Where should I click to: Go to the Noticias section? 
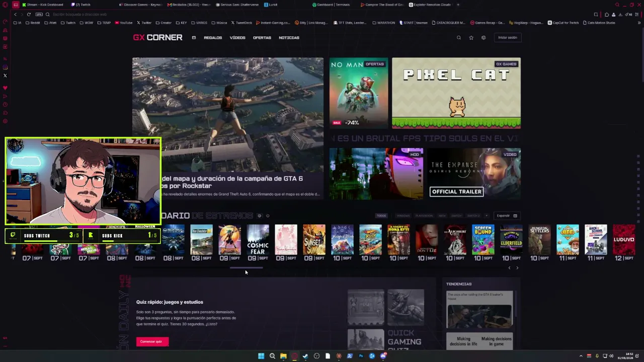point(289,38)
